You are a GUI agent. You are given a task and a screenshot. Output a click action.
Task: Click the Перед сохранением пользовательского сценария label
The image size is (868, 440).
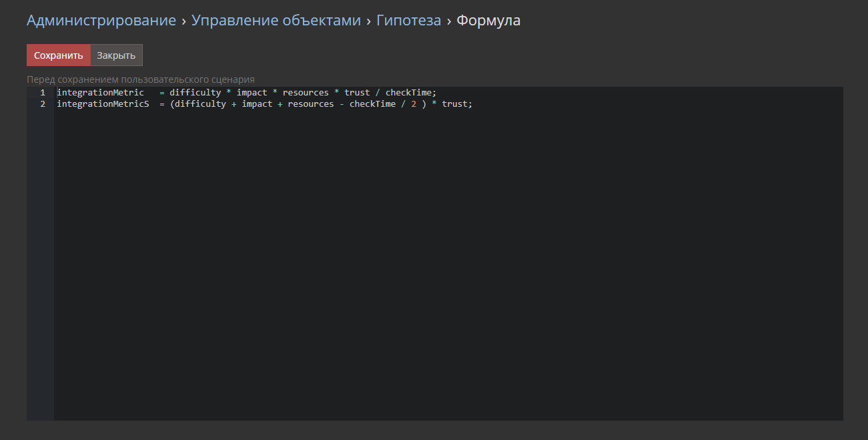click(x=141, y=79)
